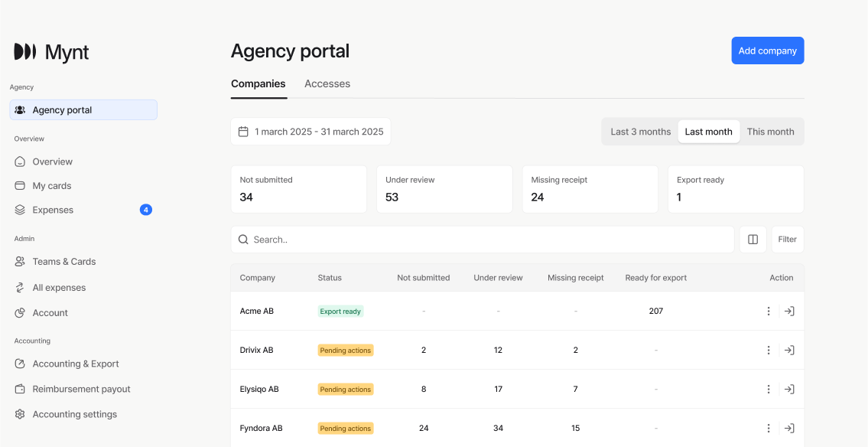
Task: Select the Last month range
Action: pos(709,132)
